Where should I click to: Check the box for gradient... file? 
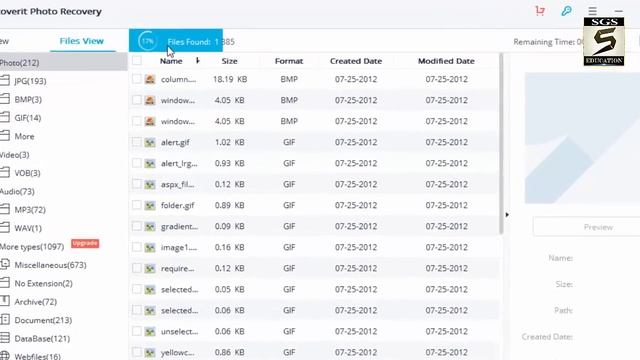pos(137,226)
